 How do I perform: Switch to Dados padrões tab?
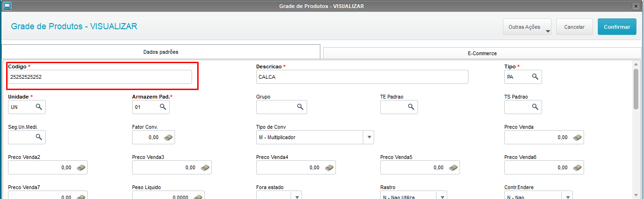(x=161, y=52)
